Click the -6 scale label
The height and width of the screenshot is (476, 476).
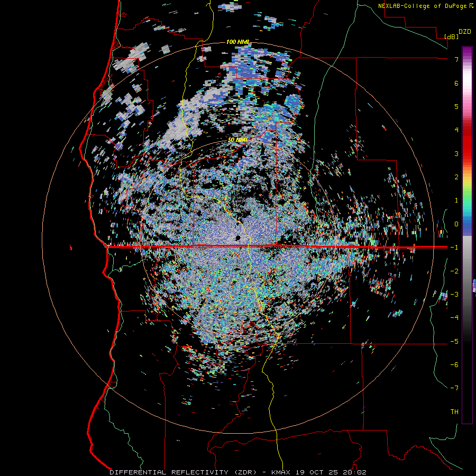coord(454,365)
